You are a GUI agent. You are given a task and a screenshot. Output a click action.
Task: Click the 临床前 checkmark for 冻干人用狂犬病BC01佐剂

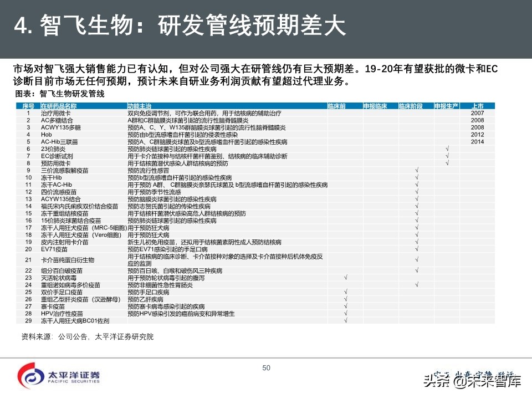tap(346, 320)
